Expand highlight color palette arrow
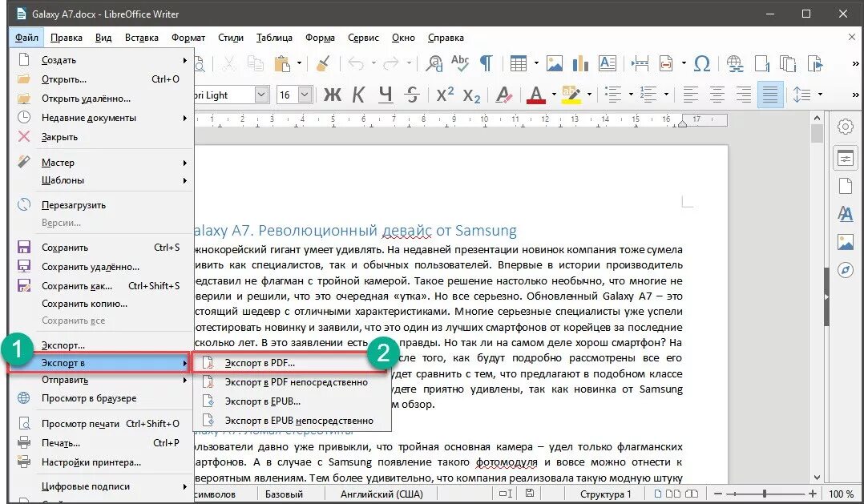864x504 pixels. click(x=590, y=95)
